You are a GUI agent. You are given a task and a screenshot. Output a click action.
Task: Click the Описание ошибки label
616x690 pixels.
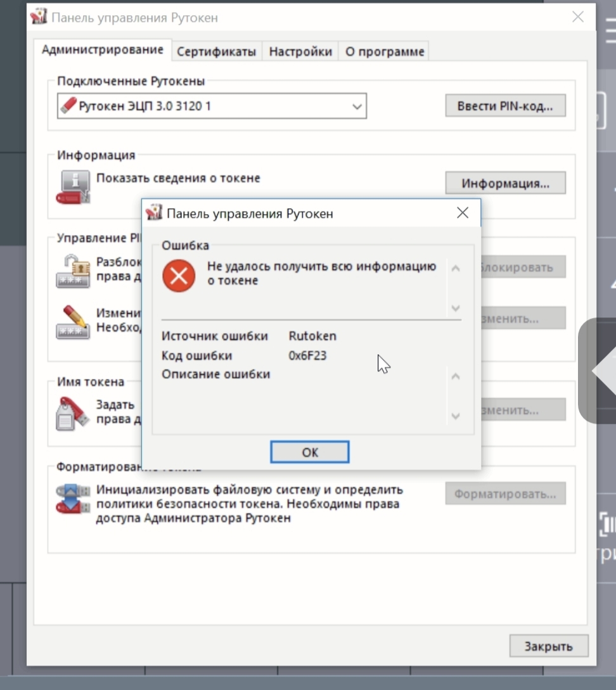coord(215,374)
